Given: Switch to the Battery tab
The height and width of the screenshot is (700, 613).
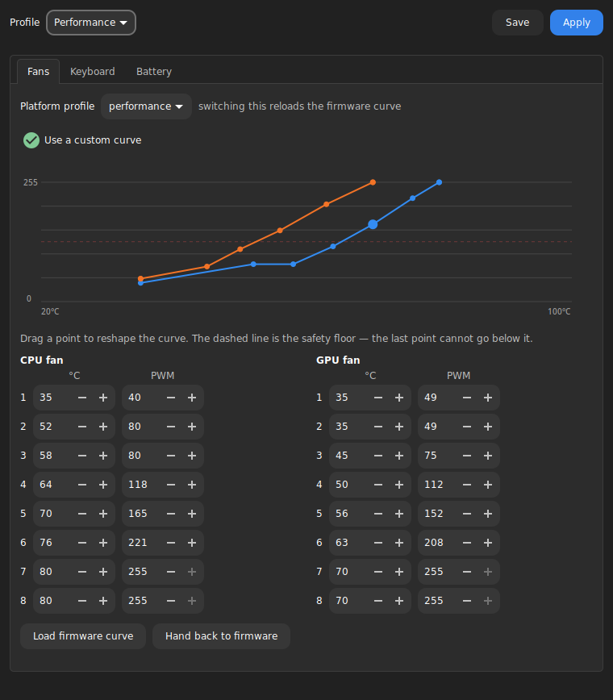Looking at the screenshot, I should pos(154,72).
